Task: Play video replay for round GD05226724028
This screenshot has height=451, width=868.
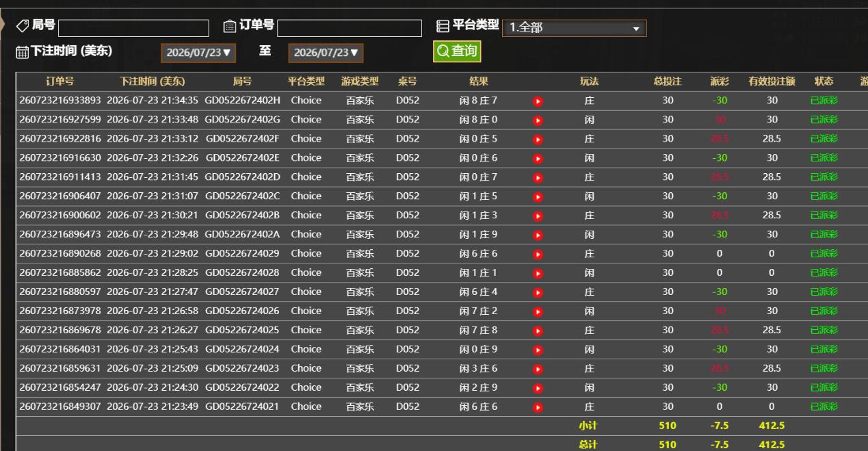Action: tap(538, 274)
